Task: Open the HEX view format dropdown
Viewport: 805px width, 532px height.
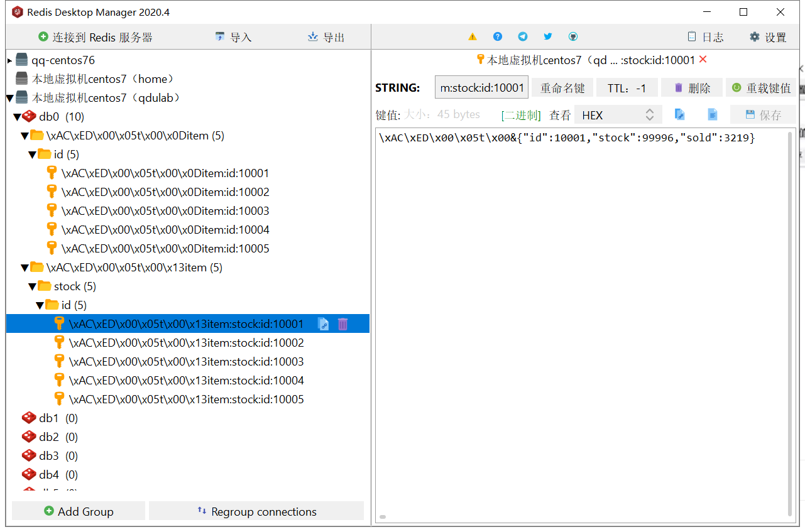Action: 618,115
